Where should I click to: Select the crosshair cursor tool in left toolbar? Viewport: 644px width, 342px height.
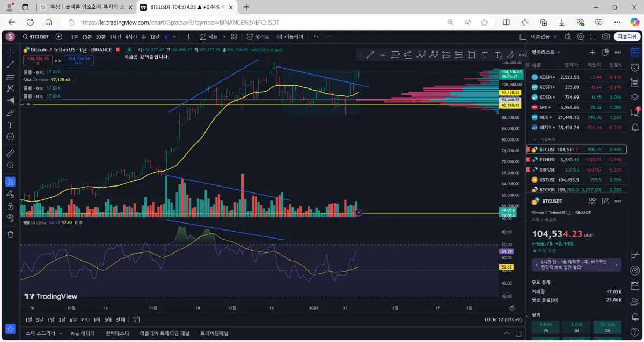coord(10,53)
